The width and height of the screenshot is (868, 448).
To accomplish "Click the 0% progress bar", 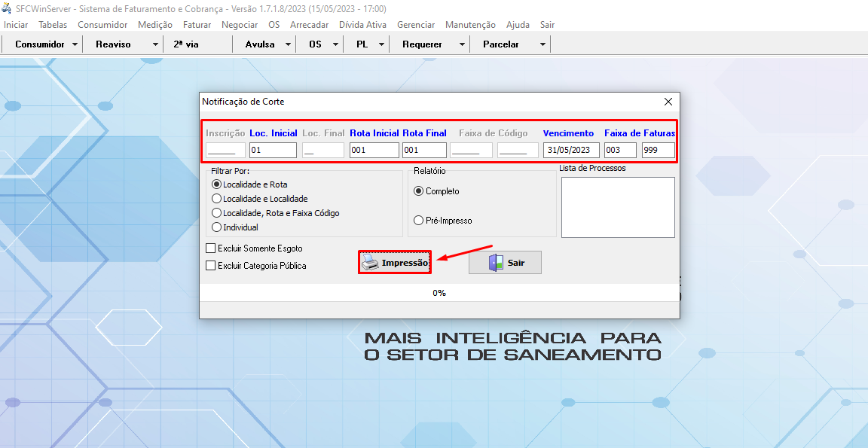I will 439,293.
